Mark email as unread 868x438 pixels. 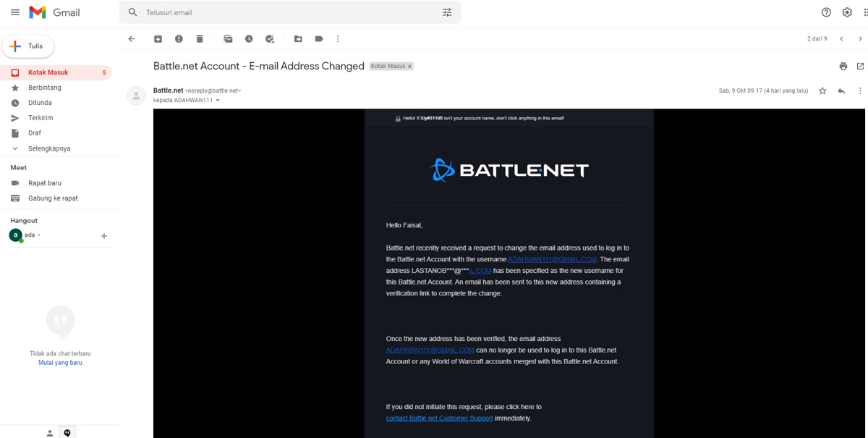(x=228, y=39)
